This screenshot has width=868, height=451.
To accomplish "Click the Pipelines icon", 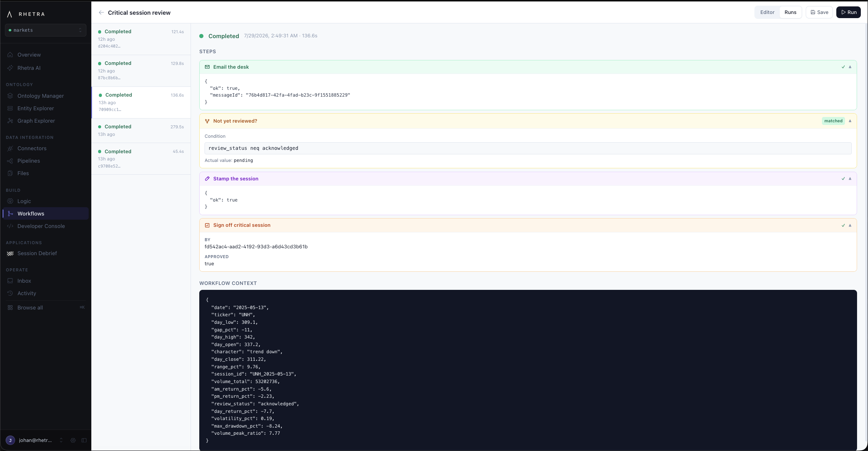I will pos(10,161).
